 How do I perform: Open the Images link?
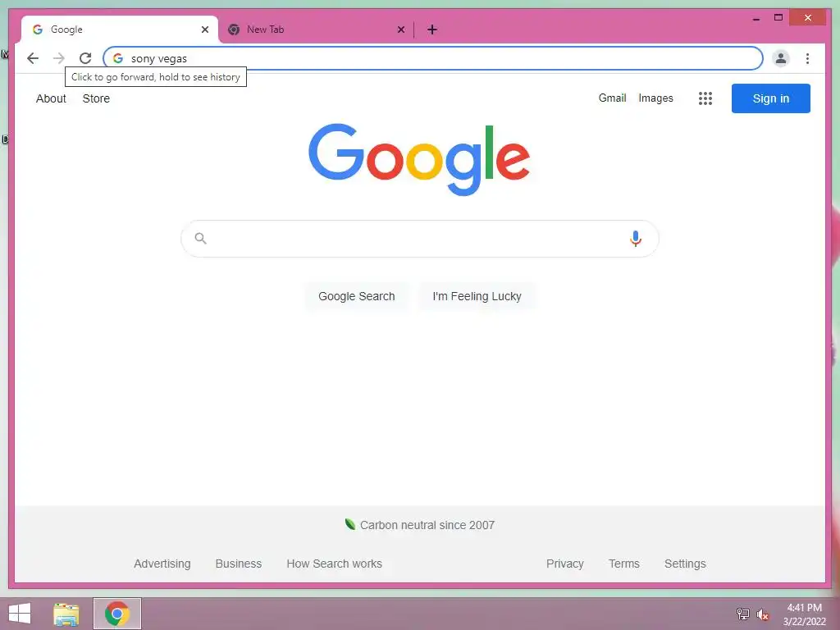(655, 98)
